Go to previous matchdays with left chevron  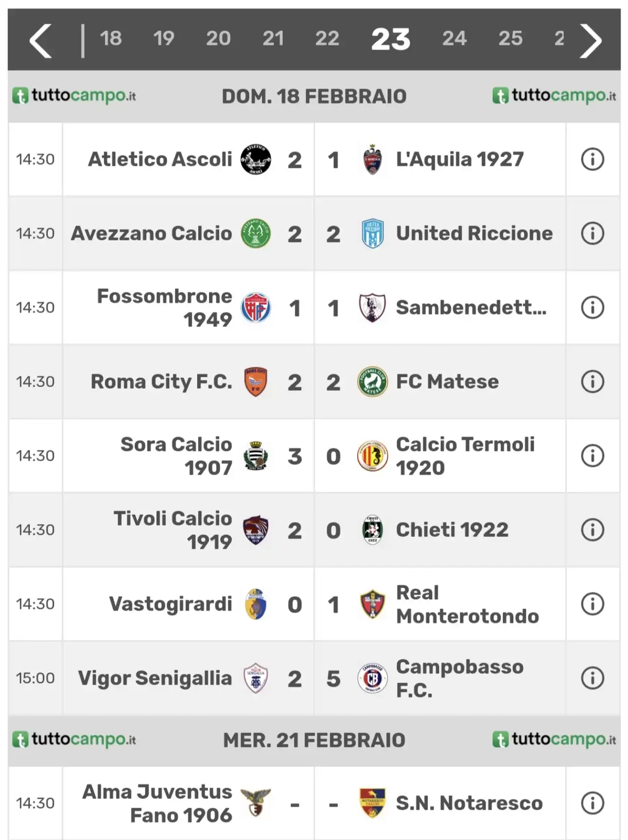tap(41, 41)
